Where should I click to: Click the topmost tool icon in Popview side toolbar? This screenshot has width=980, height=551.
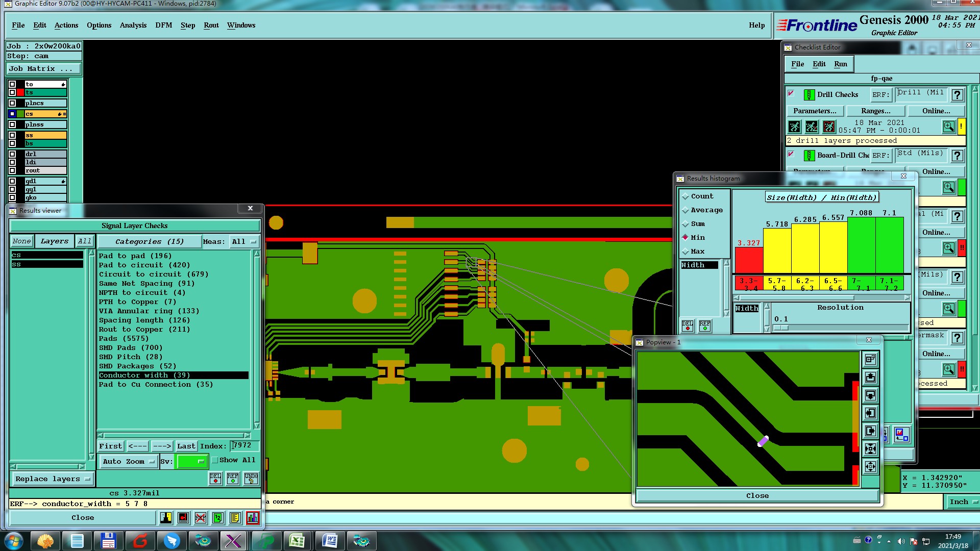tap(870, 360)
